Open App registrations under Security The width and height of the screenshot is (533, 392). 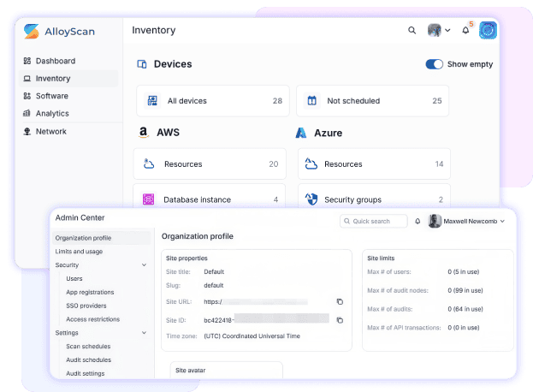click(x=90, y=292)
